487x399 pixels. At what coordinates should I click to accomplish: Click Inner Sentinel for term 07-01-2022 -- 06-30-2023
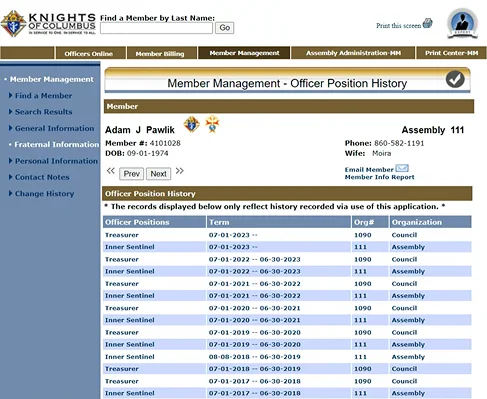point(130,271)
